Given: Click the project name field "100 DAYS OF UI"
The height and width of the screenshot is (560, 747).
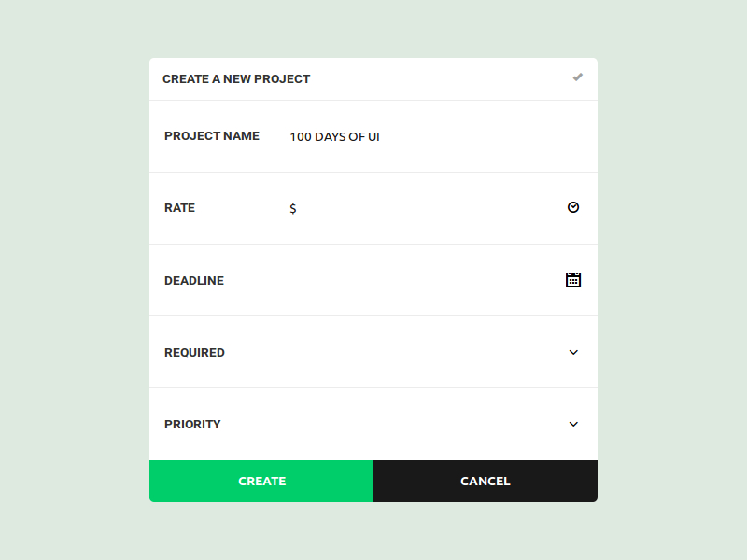Looking at the screenshot, I should [x=334, y=136].
